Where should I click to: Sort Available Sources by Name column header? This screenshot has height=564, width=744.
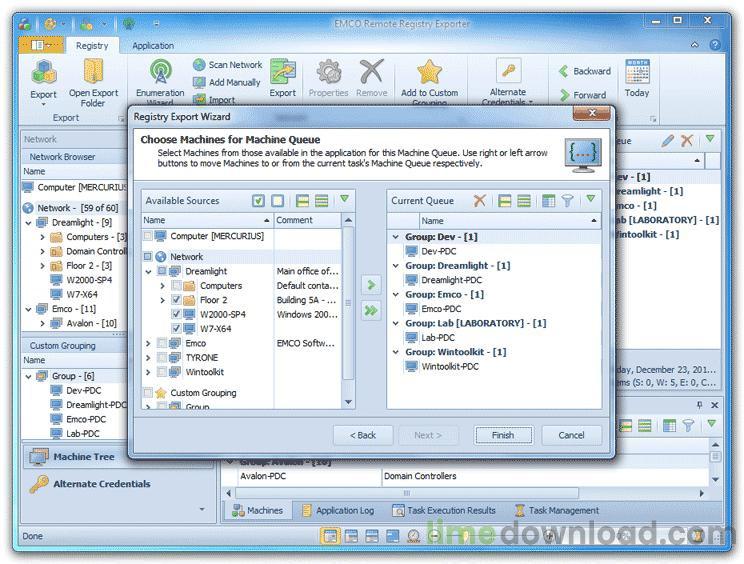207,220
